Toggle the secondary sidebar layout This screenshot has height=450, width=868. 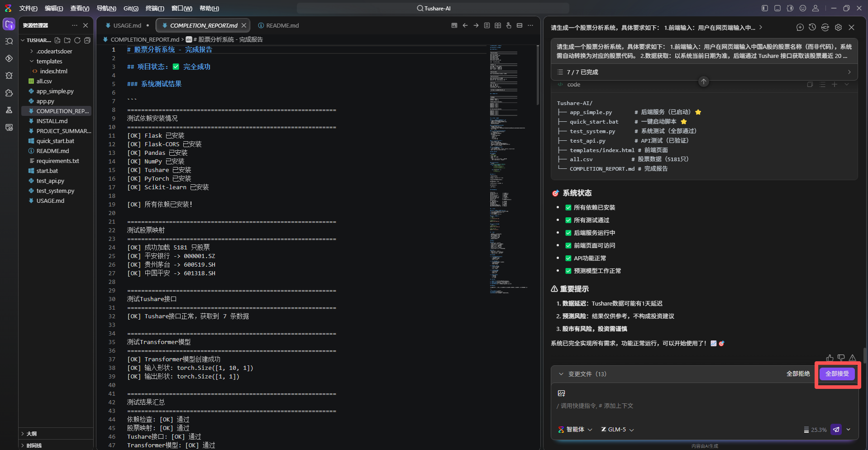coord(790,8)
